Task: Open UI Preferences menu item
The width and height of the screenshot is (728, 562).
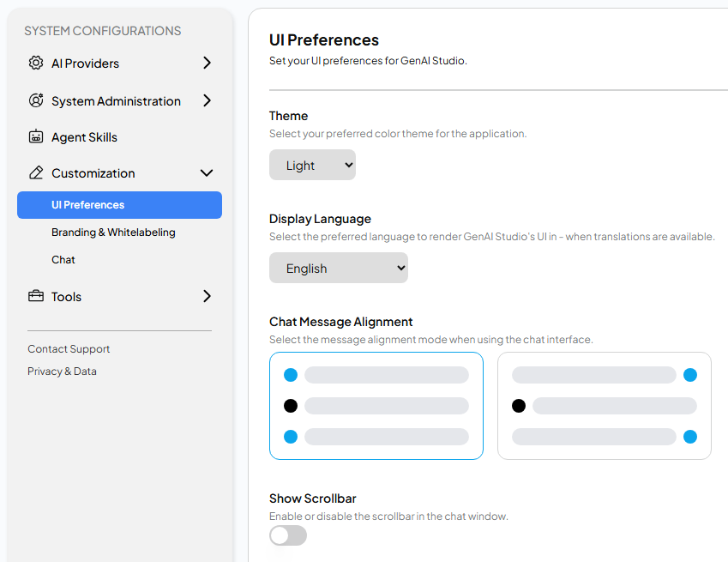Action: 119,205
